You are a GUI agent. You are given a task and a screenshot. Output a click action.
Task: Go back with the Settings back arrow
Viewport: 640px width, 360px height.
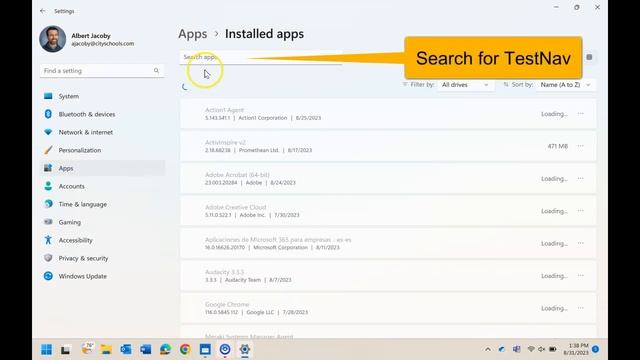coord(43,11)
